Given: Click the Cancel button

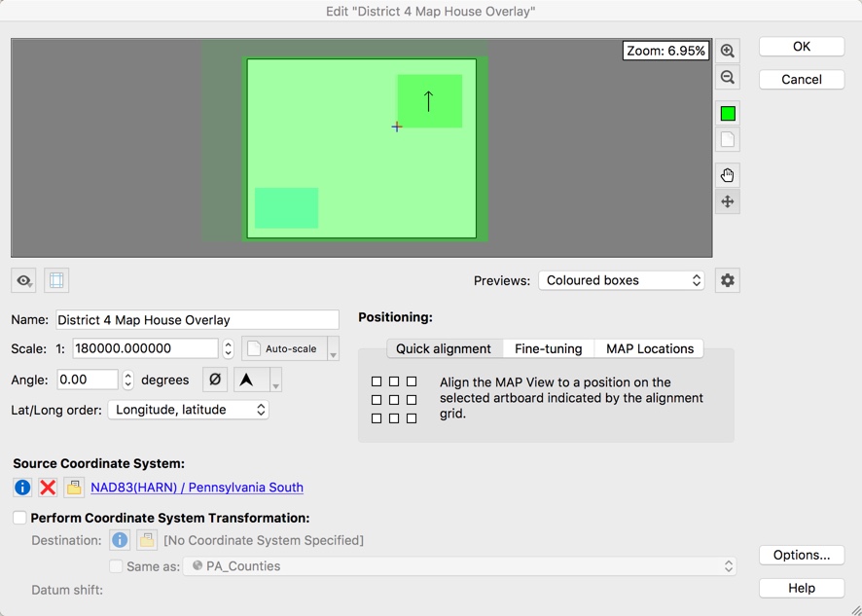Looking at the screenshot, I should click(x=802, y=80).
